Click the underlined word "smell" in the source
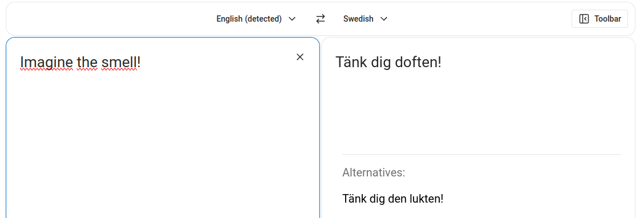Screen dimensions: 644x218 tap(119, 63)
